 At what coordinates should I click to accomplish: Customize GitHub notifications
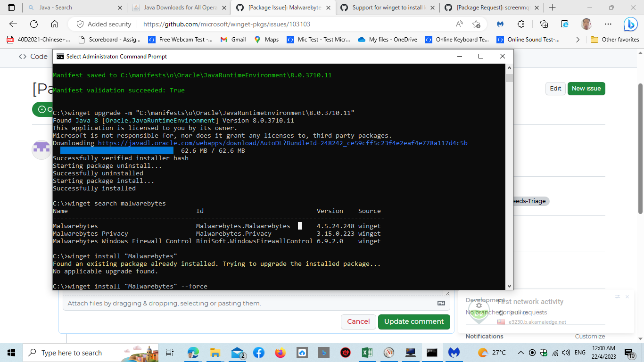point(590,336)
